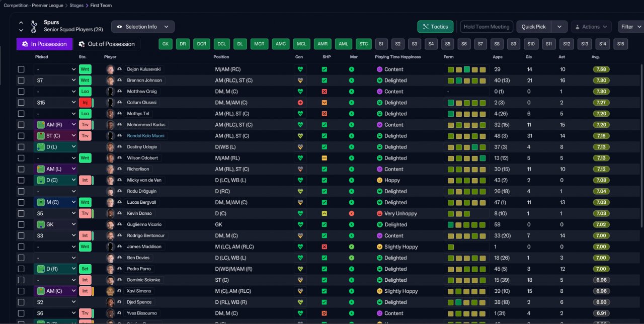Image resolution: width=644 pixels, height=324 pixels.
Task: Tick the checkbox for Dejan Kulusevski
Action: coord(21,69)
